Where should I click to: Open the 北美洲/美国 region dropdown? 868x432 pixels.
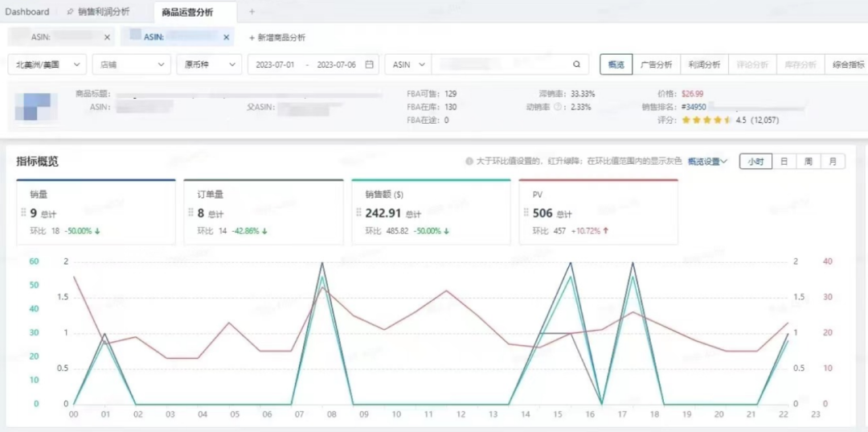tap(47, 64)
